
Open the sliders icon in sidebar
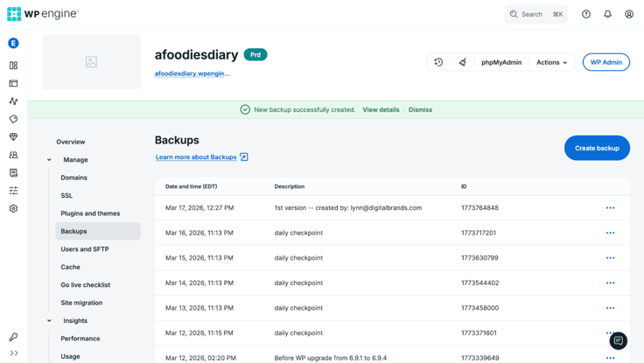pos(13,191)
